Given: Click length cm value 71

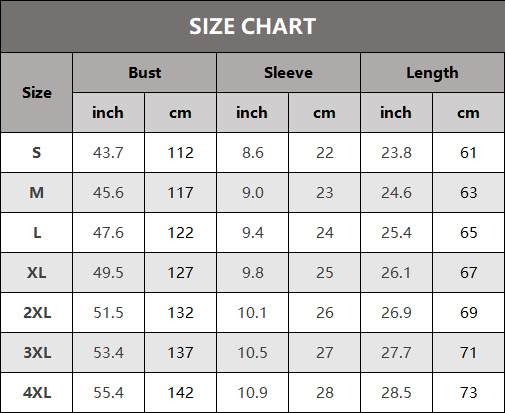Looking at the screenshot, I should [x=468, y=353].
